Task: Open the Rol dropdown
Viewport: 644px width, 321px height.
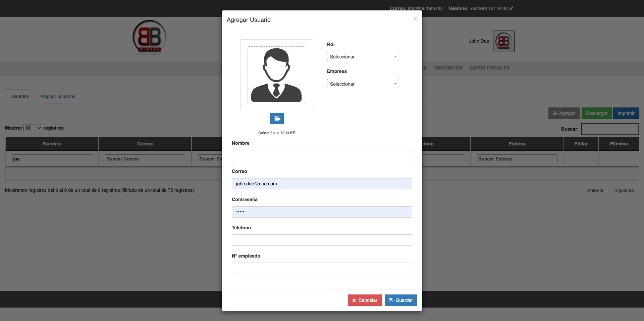Action: click(363, 57)
